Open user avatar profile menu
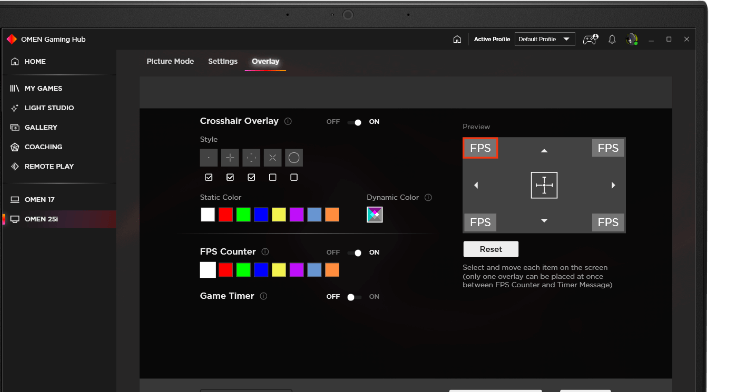Screen dimensions: 734x392 point(632,39)
